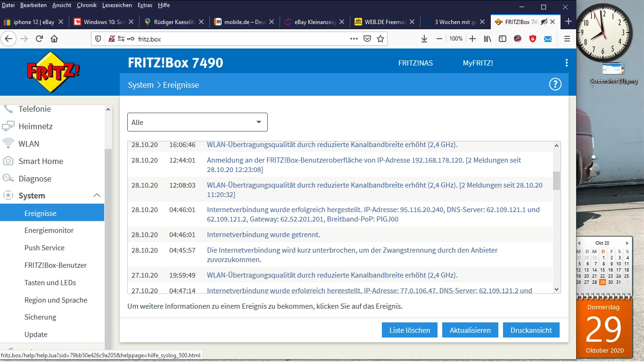Reload the current page
Image resolution: width=644 pixels, height=362 pixels.
tap(39, 39)
